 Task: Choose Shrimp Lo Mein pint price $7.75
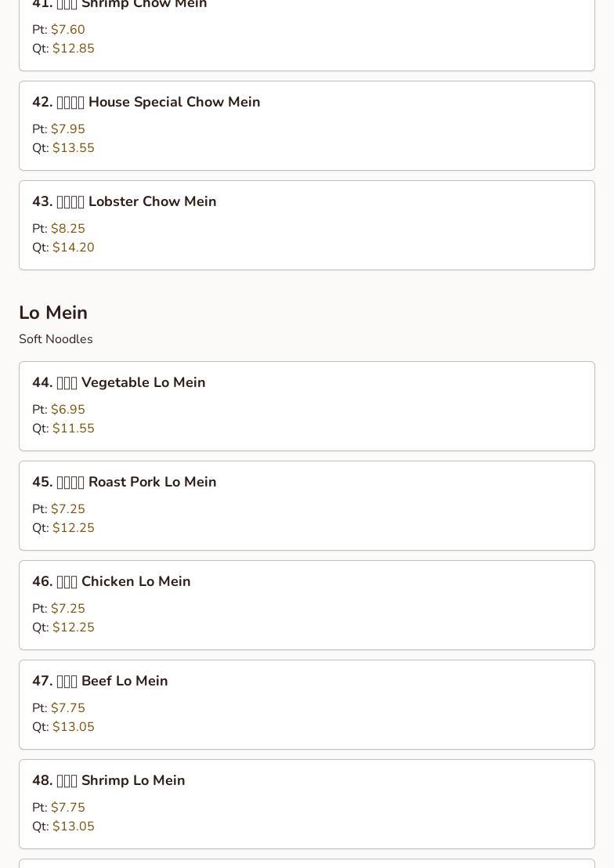click(68, 808)
